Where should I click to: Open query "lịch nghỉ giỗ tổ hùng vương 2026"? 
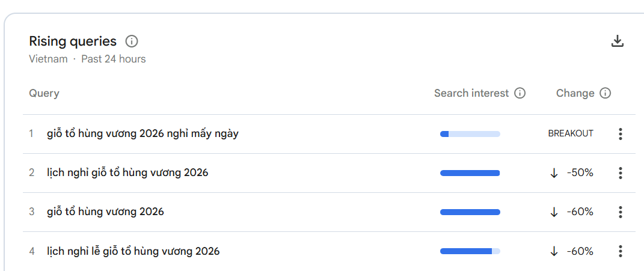coord(127,173)
